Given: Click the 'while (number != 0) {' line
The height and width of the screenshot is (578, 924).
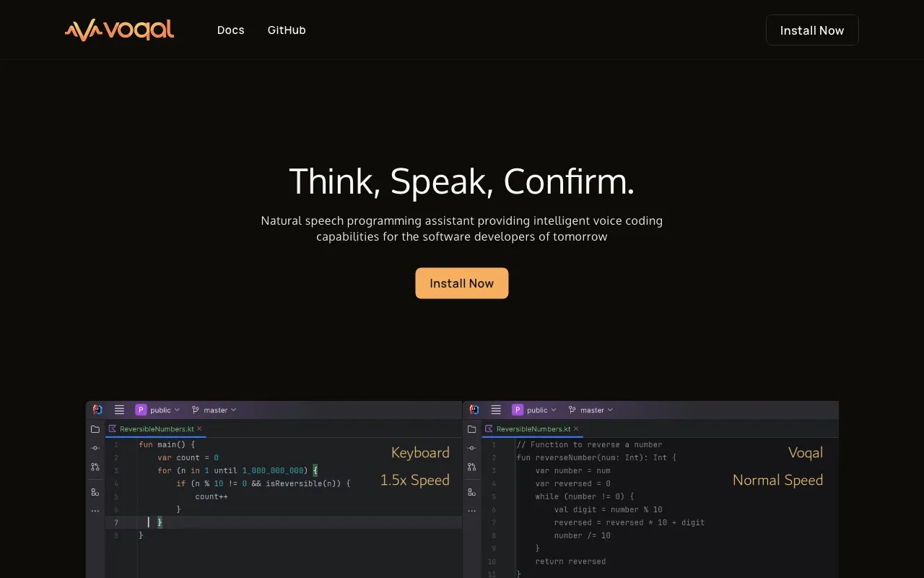Looking at the screenshot, I should (585, 496).
